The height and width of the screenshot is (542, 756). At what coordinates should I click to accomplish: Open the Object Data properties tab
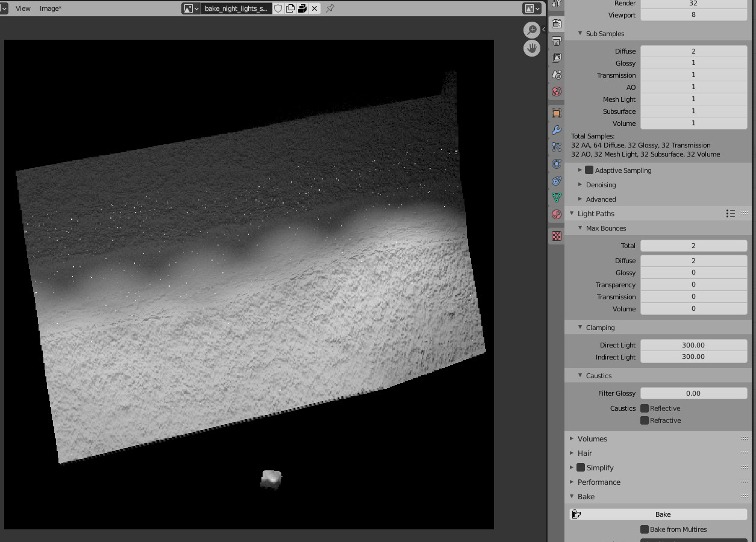[x=557, y=198]
